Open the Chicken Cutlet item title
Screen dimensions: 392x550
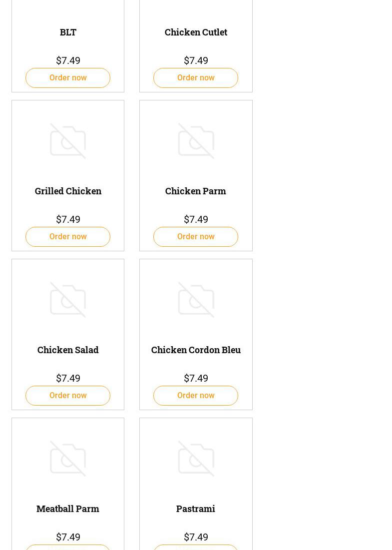[196, 32]
